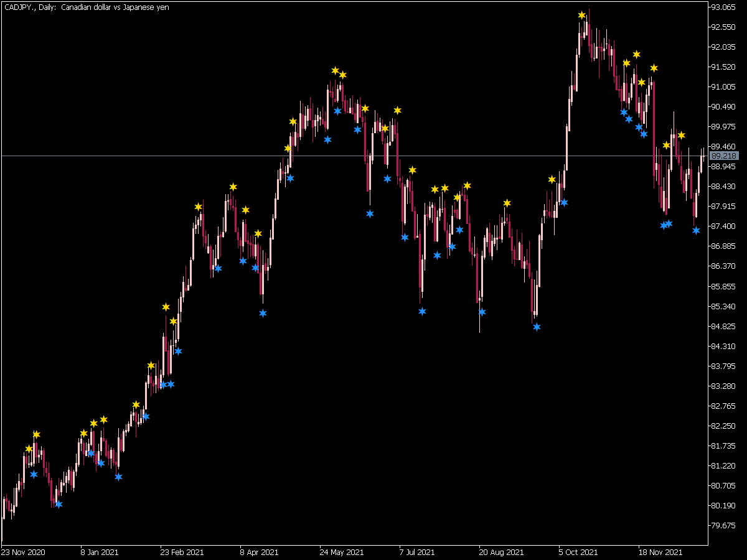
Task: Click the 23 Nov 2020 date label
Action: (x=23, y=552)
